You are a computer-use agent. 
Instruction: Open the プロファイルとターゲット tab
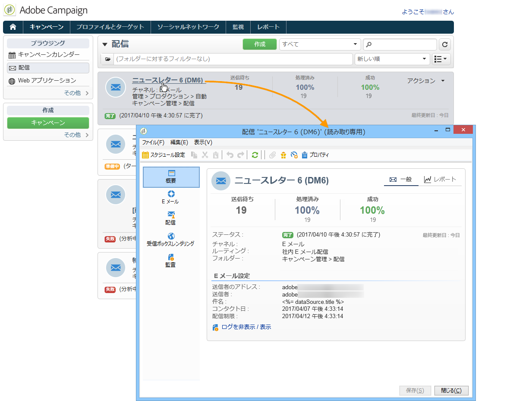[x=110, y=27]
